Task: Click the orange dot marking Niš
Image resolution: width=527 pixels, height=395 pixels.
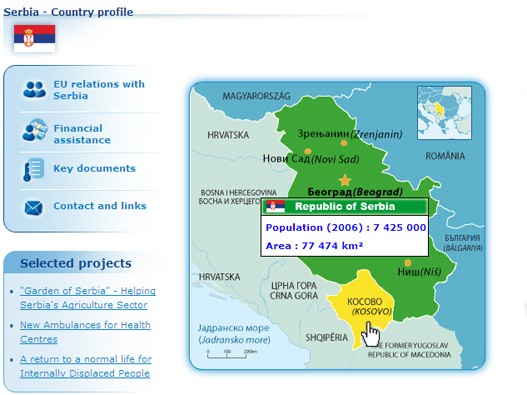Action: [407, 263]
